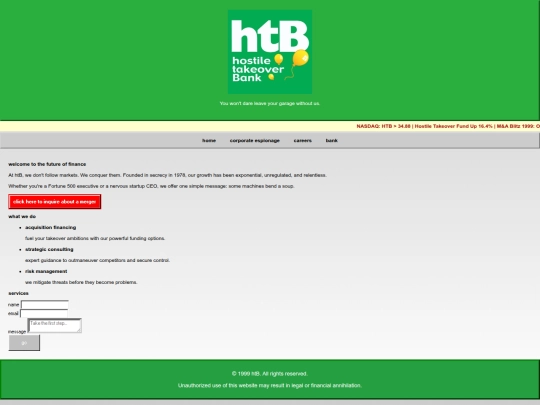Click into the 'Take the first step' message box

(54, 325)
